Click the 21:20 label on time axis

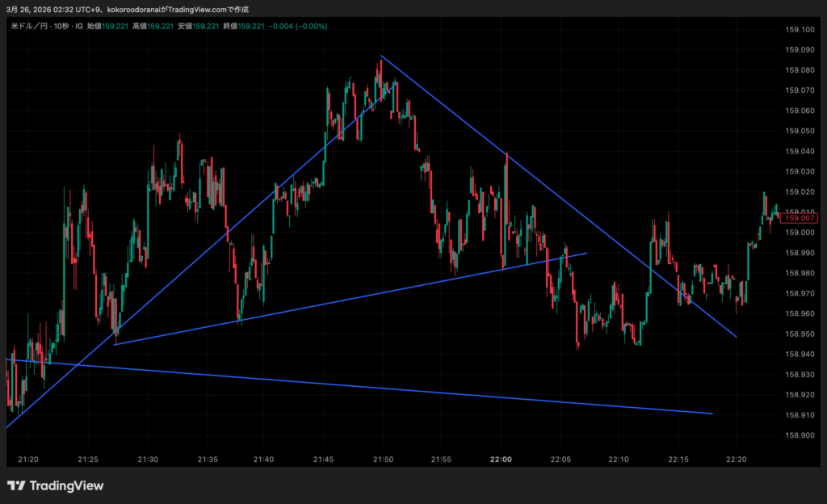(28, 460)
